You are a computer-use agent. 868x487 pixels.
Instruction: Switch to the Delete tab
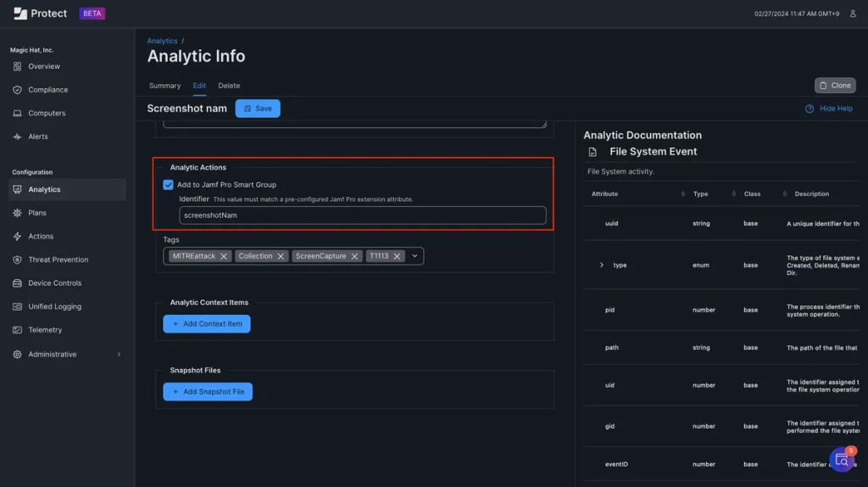(229, 86)
